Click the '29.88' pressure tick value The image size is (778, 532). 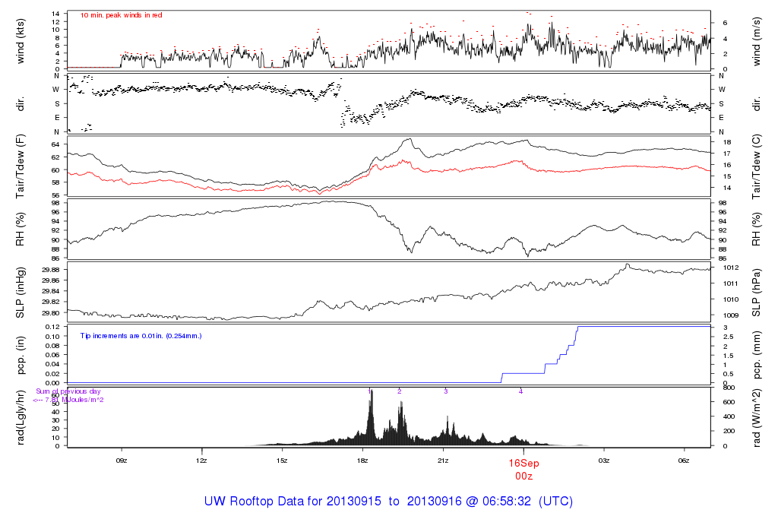[x=51, y=270]
